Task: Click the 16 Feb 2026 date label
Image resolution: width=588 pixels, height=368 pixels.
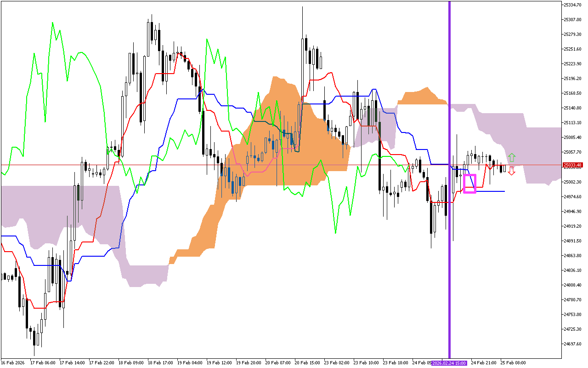Action: click(12, 363)
